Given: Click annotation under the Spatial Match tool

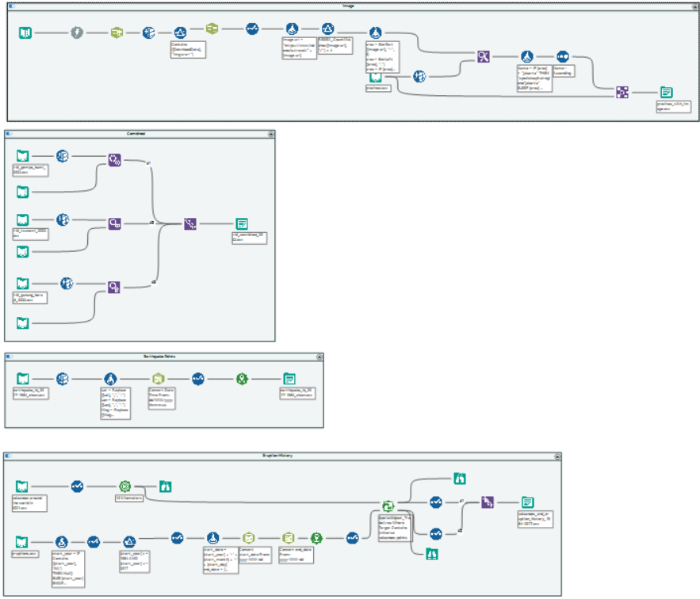Looking at the screenshot, I should [395, 528].
